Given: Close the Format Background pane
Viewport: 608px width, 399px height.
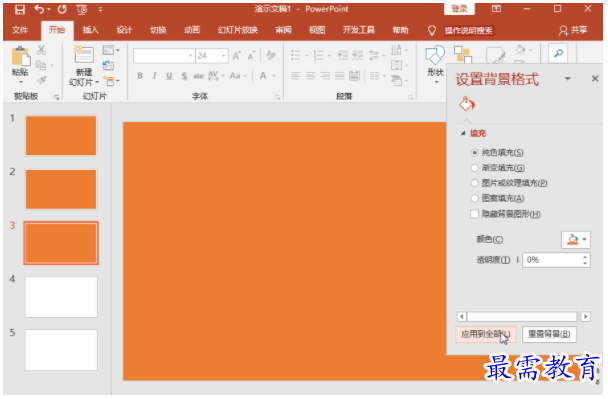Looking at the screenshot, I should click(x=595, y=79).
